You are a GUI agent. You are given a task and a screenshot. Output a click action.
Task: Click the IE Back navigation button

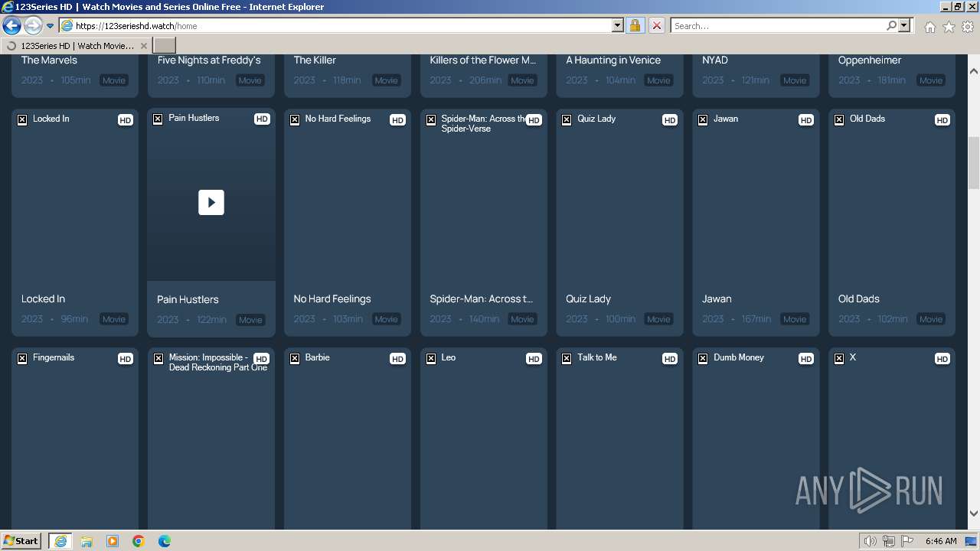point(11,26)
